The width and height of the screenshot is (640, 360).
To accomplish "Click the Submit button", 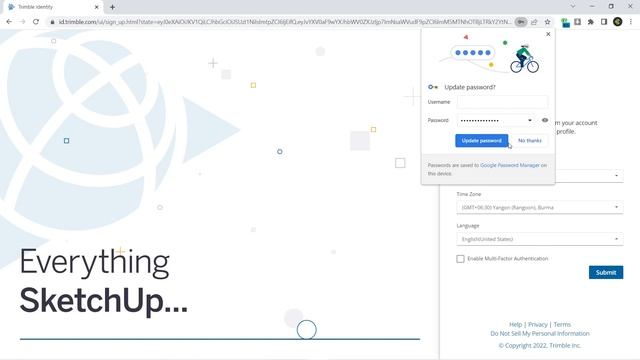I will point(606,272).
